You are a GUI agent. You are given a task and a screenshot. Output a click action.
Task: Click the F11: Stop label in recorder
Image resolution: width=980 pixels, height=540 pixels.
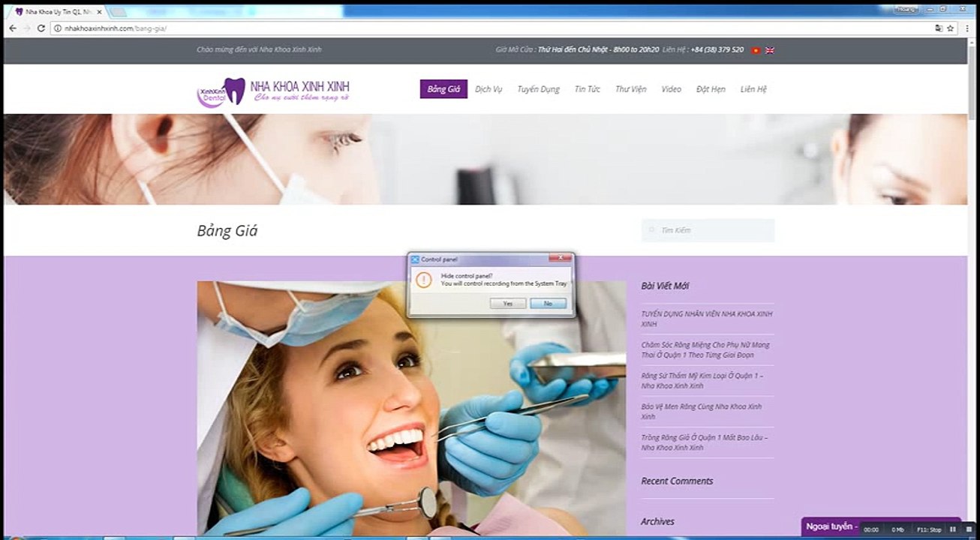929,529
